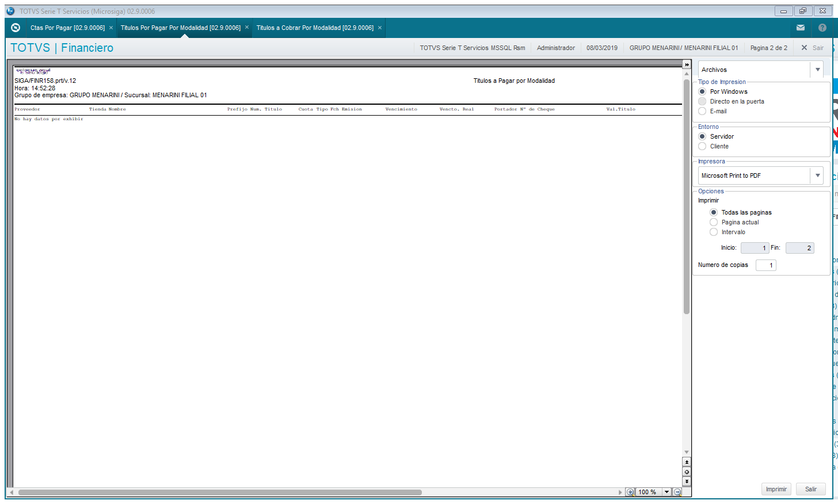Click the Val.Titulo column header in report

(x=620, y=109)
